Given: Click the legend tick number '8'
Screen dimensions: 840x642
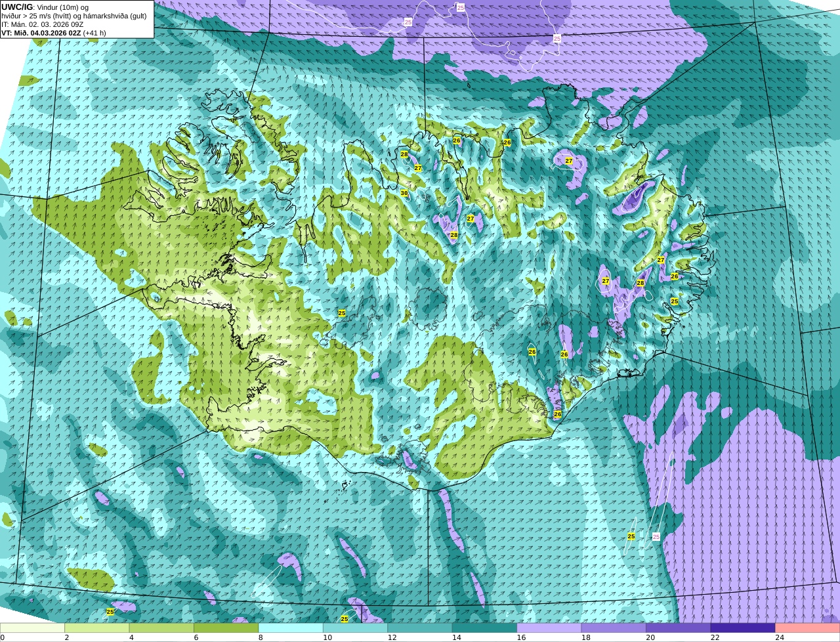Looking at the screenshot, I should pos(261,637).
